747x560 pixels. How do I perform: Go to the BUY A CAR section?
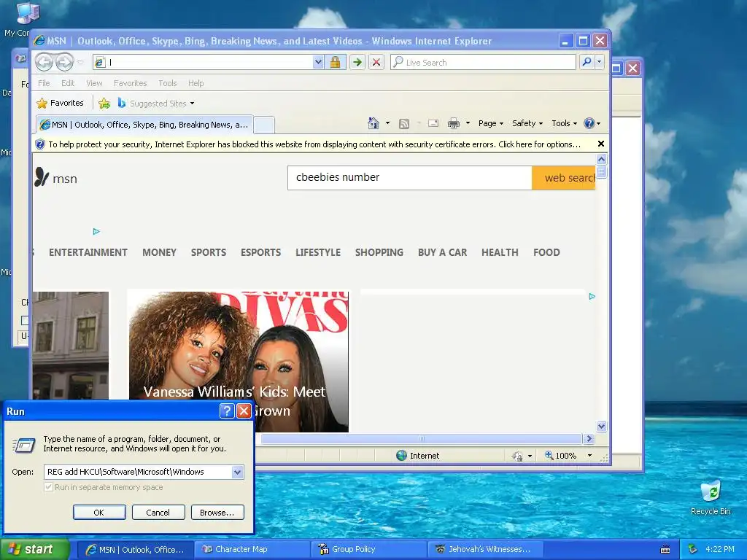pyautogui.click(x=443, y=252)
